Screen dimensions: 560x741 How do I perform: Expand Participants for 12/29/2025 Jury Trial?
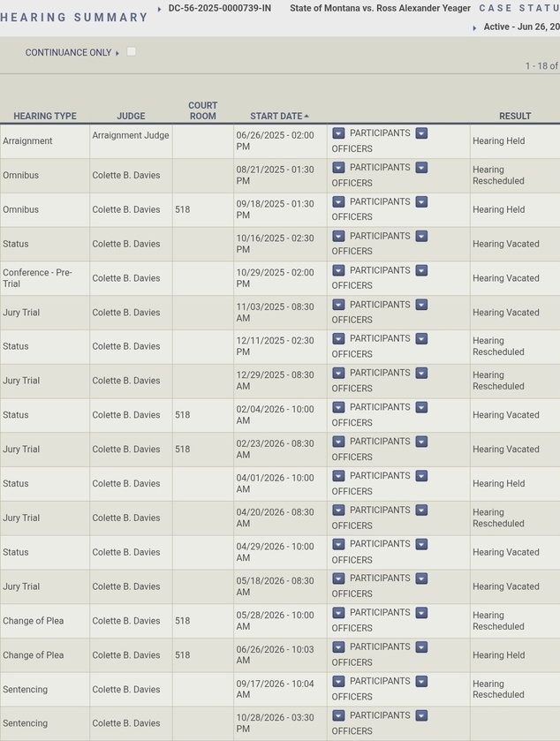(338, 374)
